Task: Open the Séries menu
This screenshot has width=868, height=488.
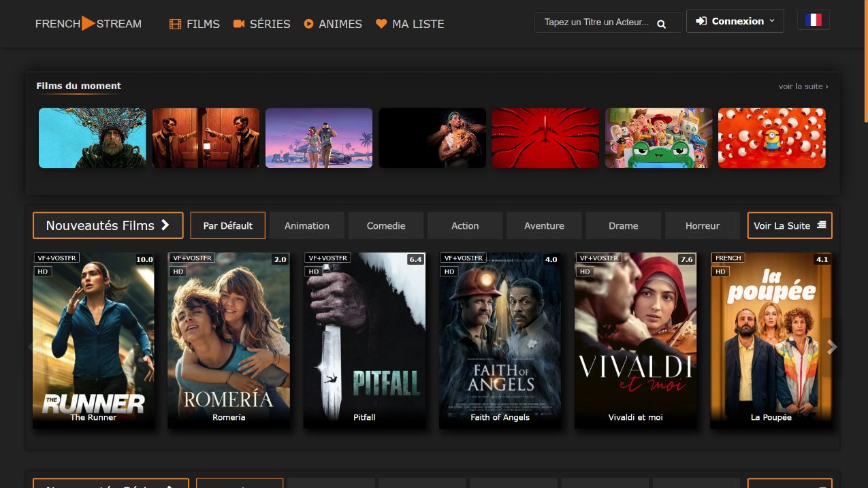Action: (261, 24)
